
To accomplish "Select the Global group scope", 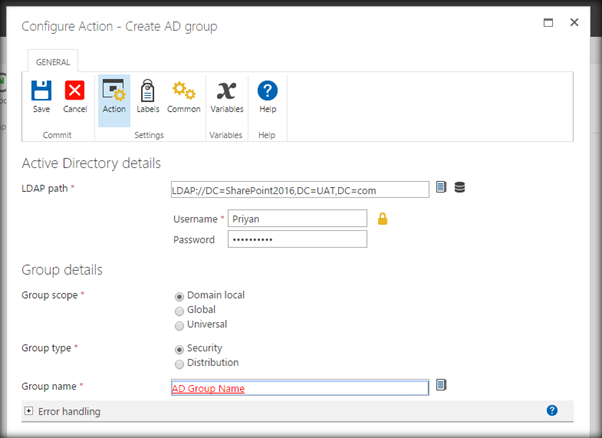I will tap(180, 310).
